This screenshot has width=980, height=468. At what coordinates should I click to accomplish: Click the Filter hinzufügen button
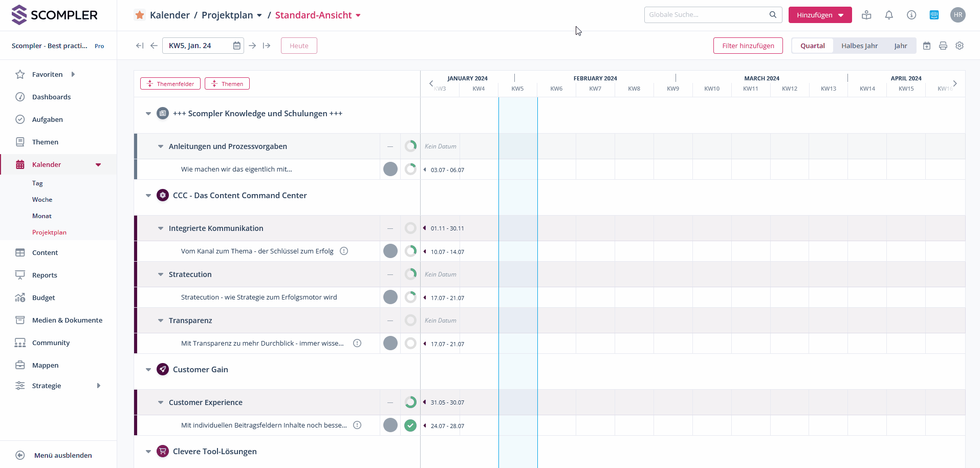748,46
